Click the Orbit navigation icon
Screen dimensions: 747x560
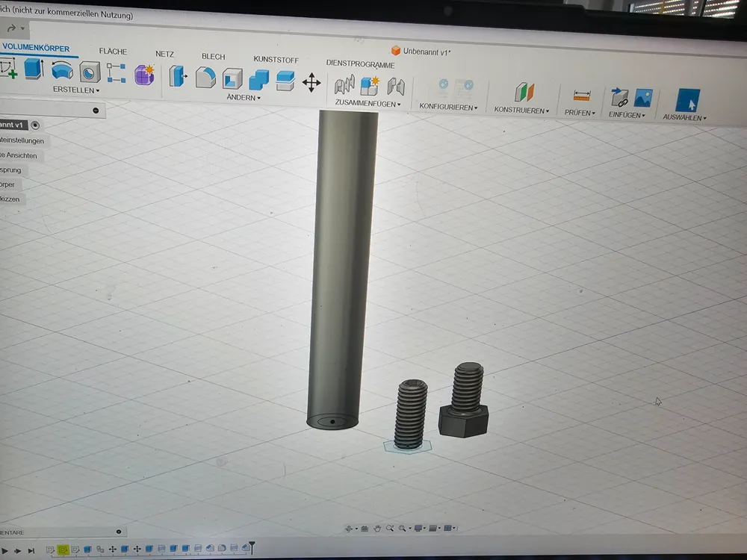(349, 529)
